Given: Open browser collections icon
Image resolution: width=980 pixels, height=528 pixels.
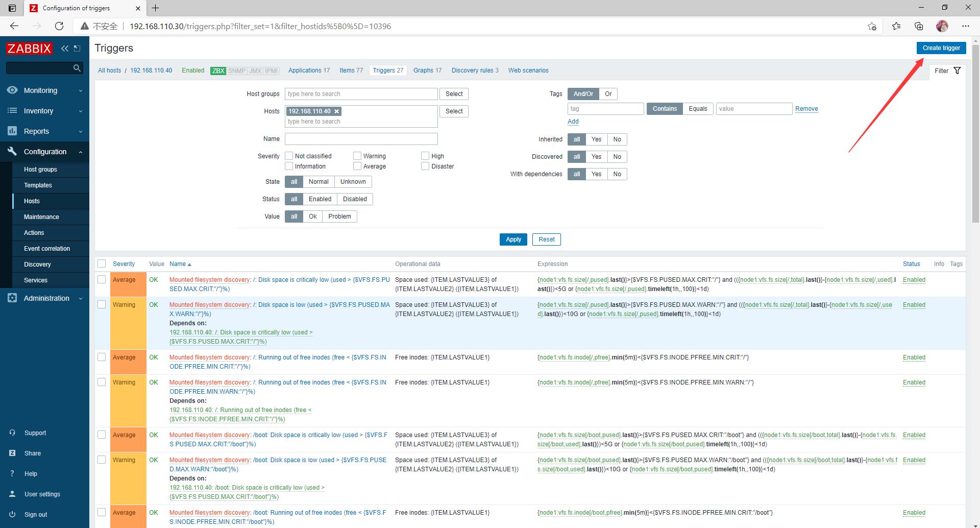Looking at the screenshot, I should pos(919,26).
